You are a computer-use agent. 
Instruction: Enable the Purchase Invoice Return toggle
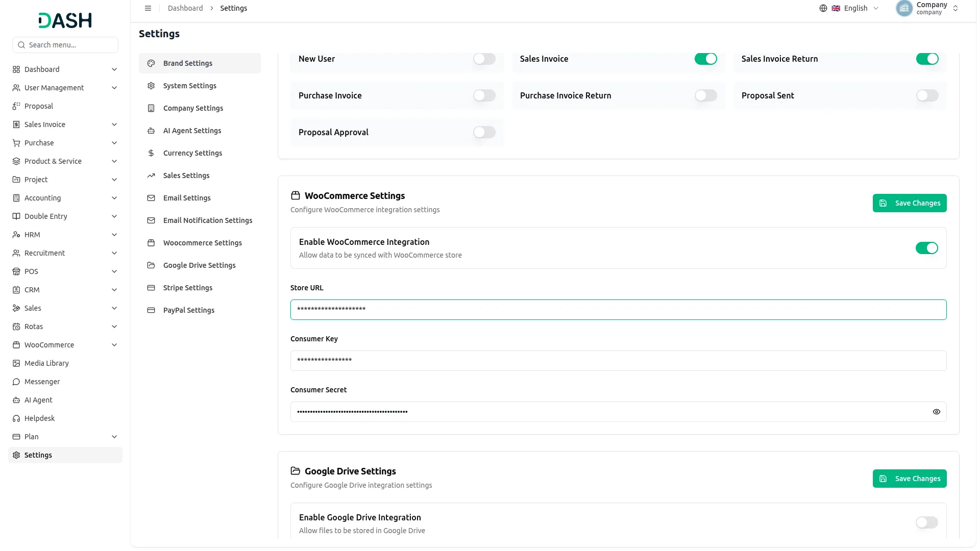pos(705,95)
